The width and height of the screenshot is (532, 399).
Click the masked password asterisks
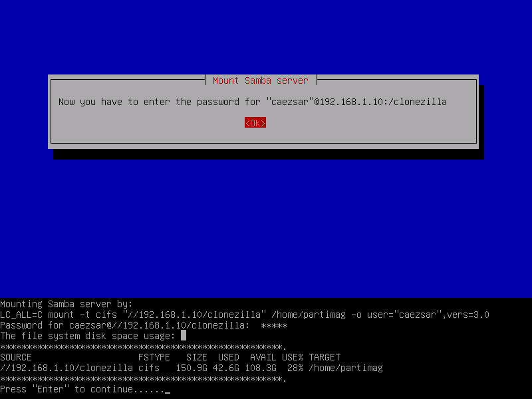pos(274,326)
